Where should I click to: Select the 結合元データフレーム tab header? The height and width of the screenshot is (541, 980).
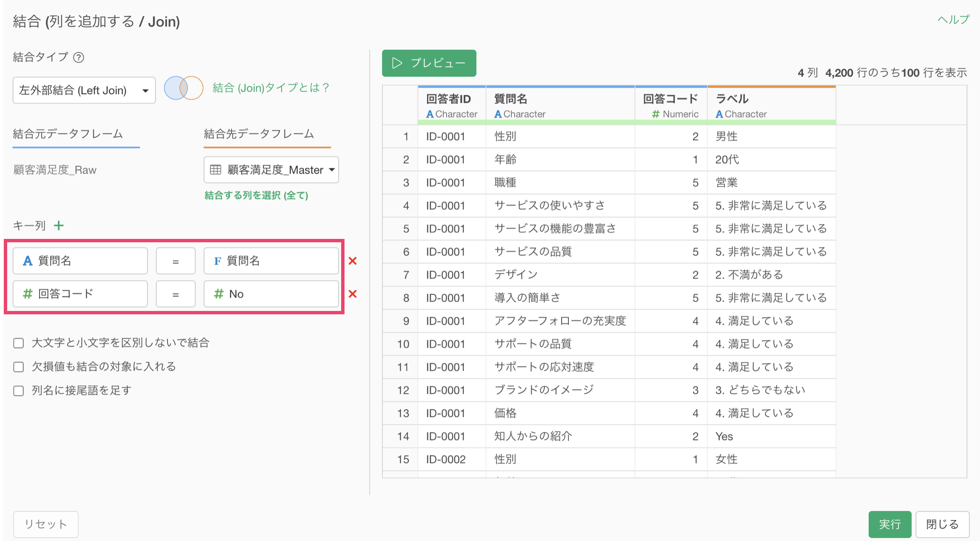click(68, 134)
